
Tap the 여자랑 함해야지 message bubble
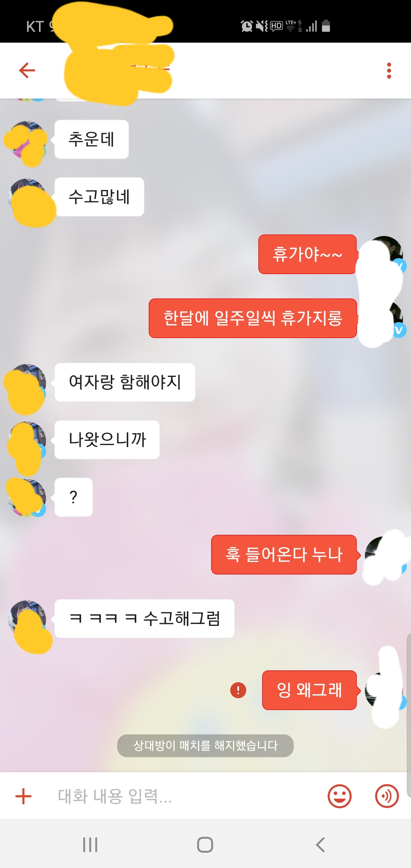tap(125, 382)
